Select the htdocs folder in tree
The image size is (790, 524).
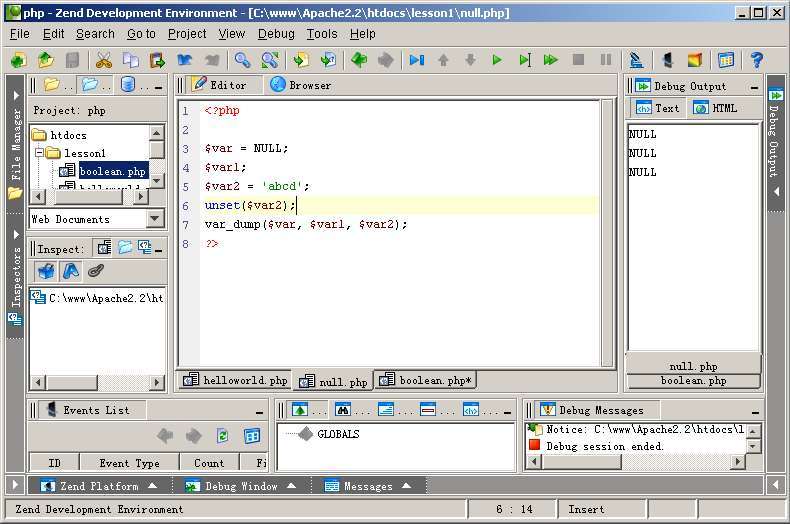69,135
